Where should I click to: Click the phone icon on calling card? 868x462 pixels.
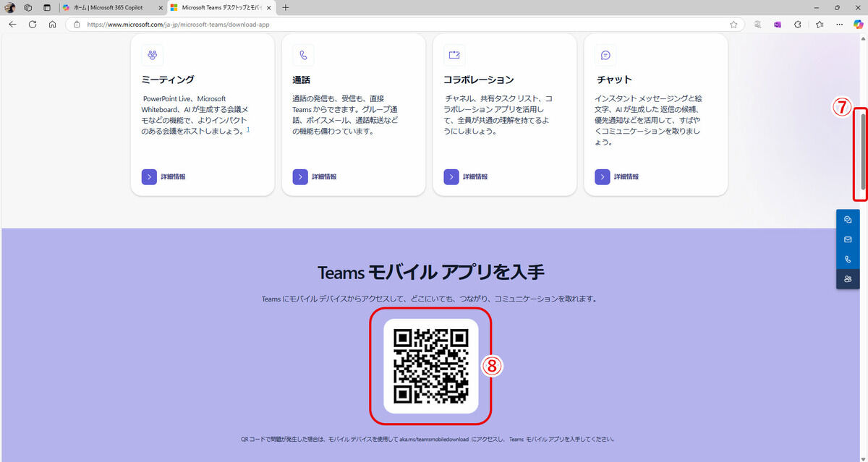click(303, 55)
